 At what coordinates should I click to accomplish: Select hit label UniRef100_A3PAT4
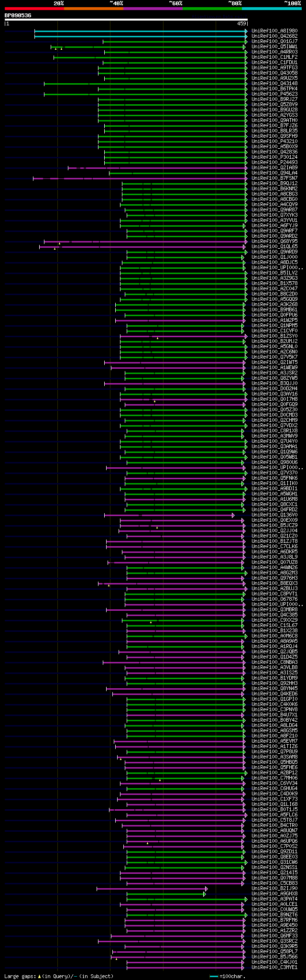click(x=274, y=899)
